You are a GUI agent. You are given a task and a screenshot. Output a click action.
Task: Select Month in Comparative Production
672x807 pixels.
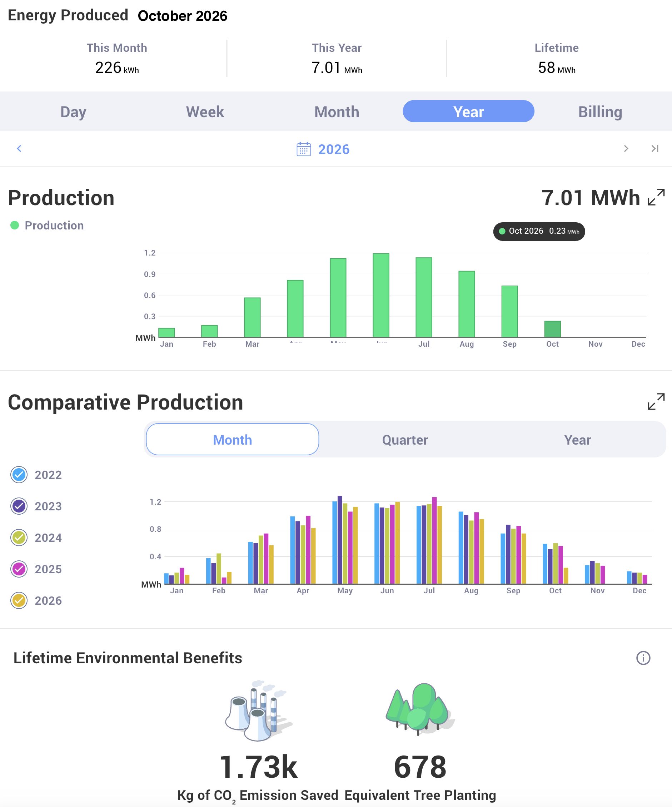point(233,440)
